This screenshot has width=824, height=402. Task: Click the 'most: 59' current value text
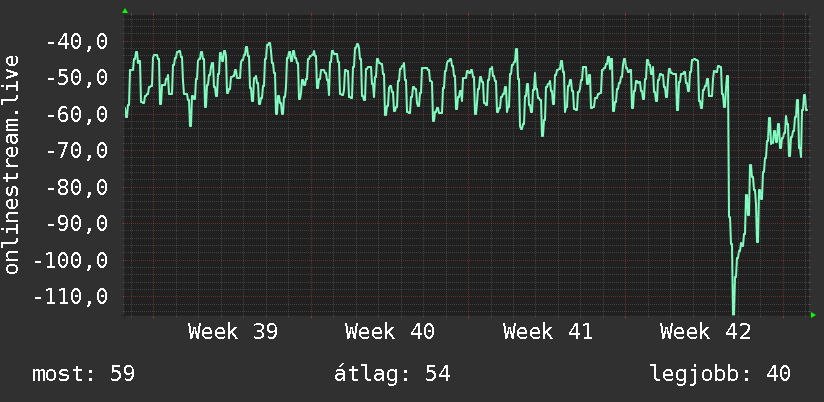click(84, 374)
